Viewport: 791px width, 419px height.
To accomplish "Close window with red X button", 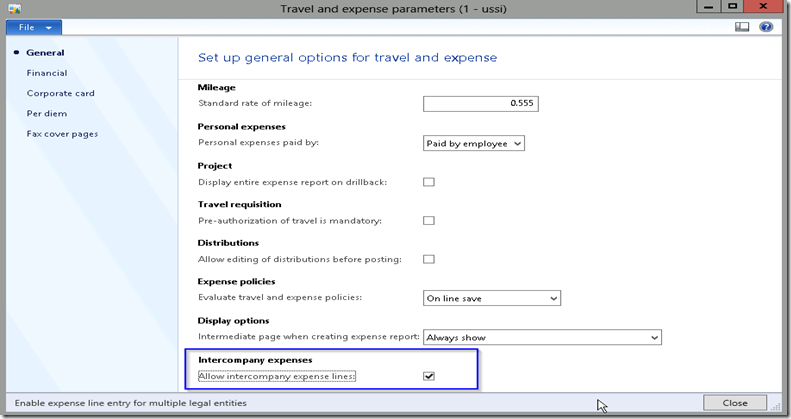I will pyautogui.click(x=763, y=7).
